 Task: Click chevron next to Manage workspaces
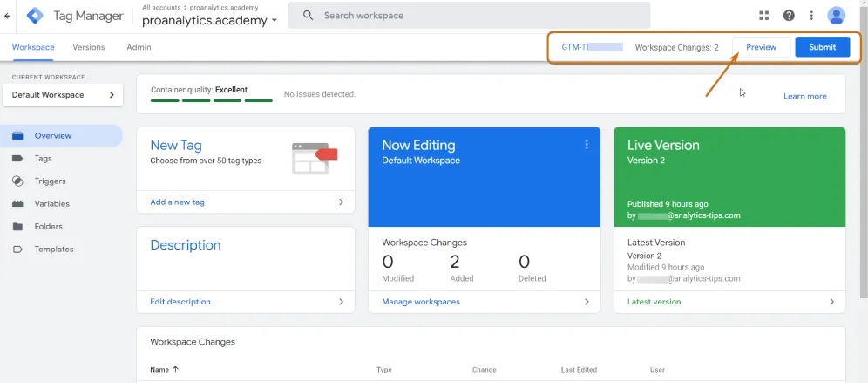[x=587, y=302]
